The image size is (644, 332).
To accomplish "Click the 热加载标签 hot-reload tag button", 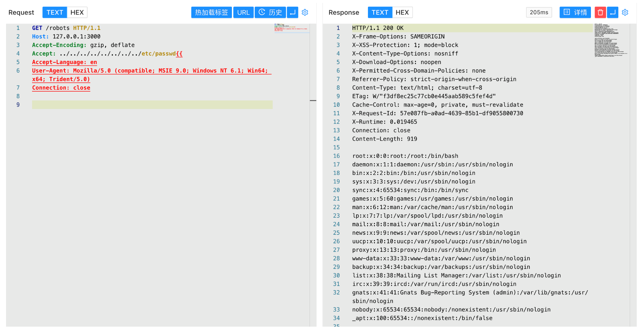I will click(211, 12).
